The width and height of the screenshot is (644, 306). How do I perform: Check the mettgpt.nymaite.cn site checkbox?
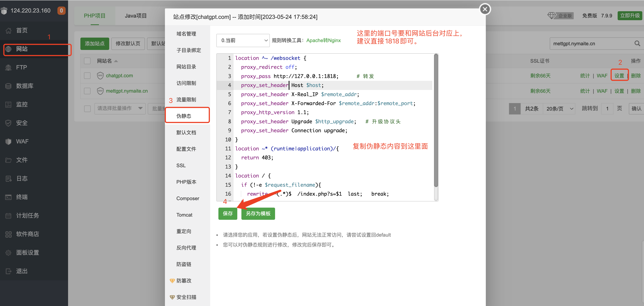(x=87, y=91)
